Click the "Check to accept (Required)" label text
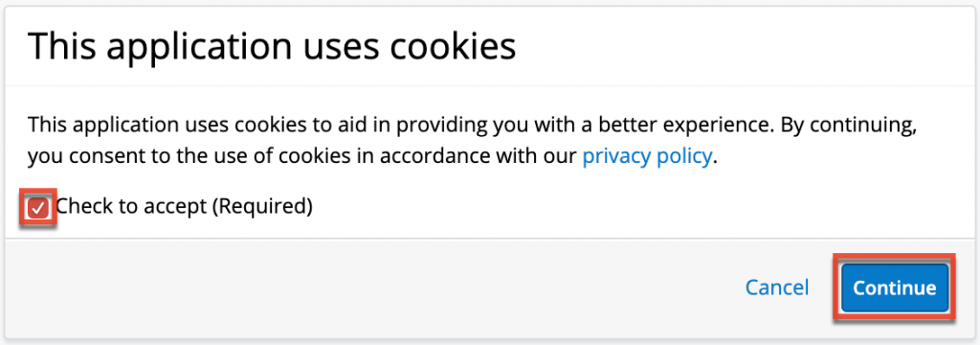980x345 pixels. point(185,205)
